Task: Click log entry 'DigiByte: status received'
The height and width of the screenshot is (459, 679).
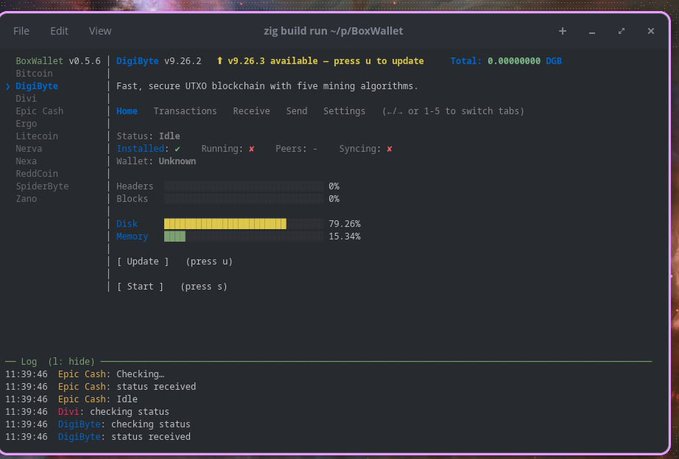Action: [124, 436]
